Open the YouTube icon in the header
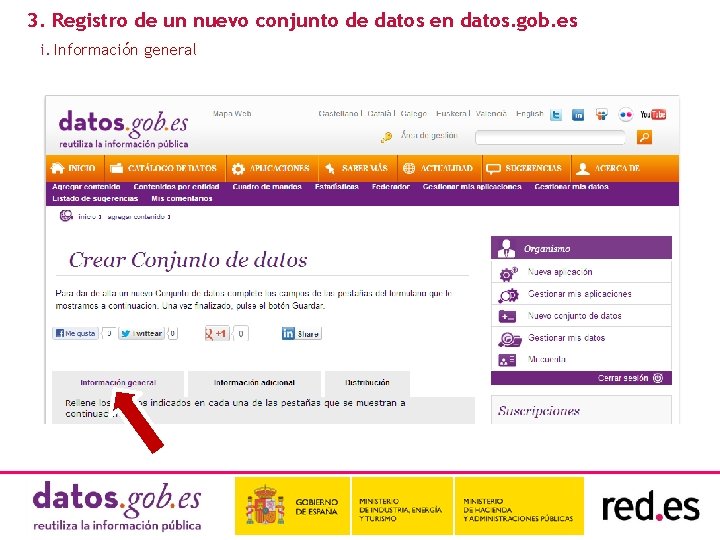720x540 pixels. pos(653,114)
